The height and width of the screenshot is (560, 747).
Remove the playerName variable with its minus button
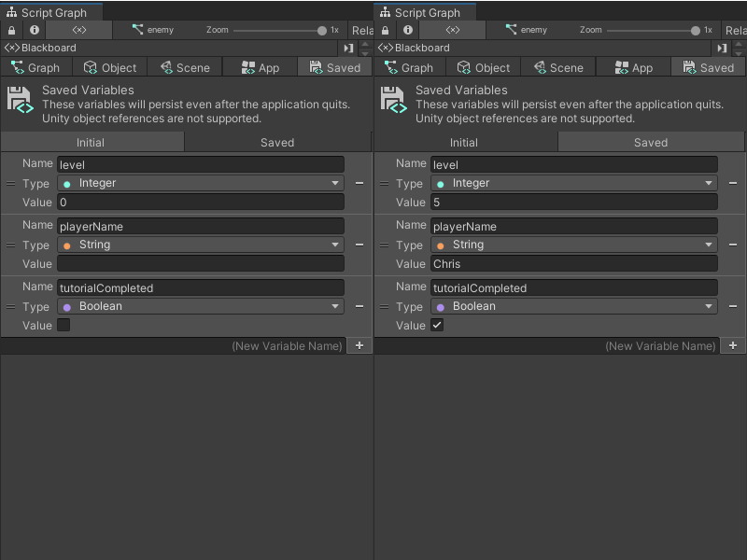pyautogui.click(x=359, y=245)
